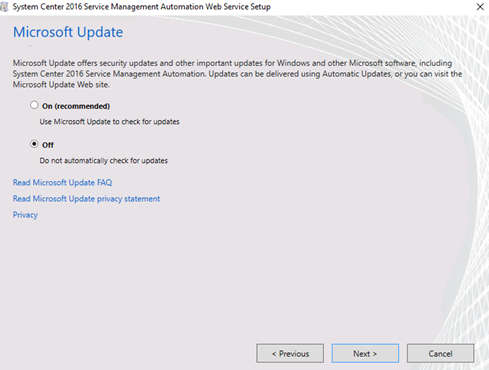Cancel the setup wizard
Viewport: 489px width, 370px height.
(440, 353)
